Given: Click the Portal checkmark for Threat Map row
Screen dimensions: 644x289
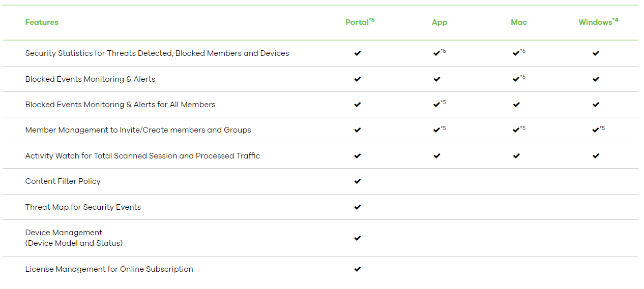Looking at the screenshot, I should point(357,207).
